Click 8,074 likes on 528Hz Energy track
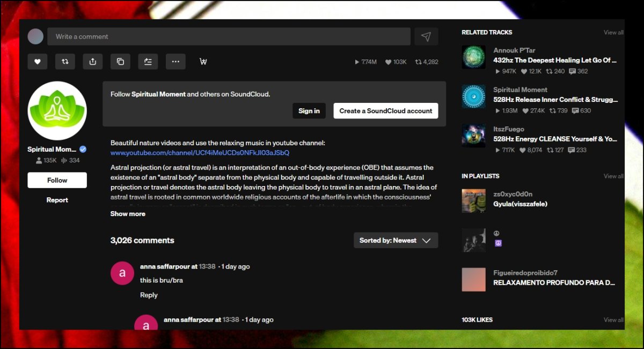The width and height of the screenshot is (644, 349). tap(531, 150)
